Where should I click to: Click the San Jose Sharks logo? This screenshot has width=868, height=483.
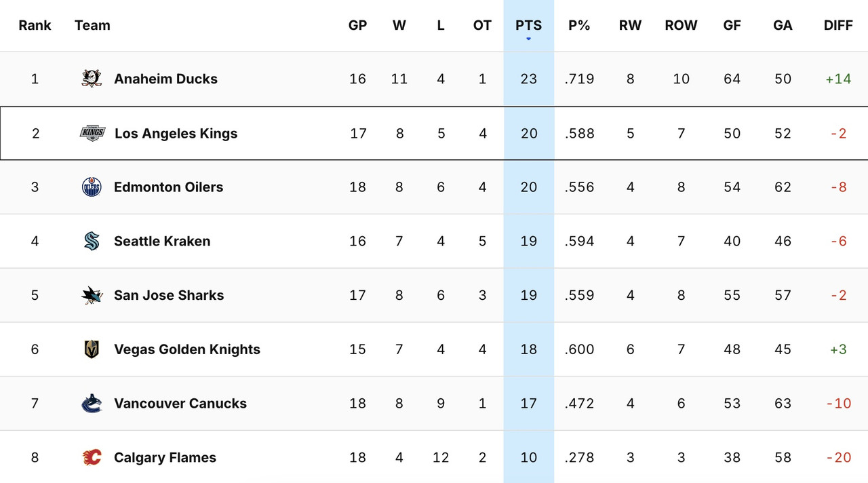92,295
